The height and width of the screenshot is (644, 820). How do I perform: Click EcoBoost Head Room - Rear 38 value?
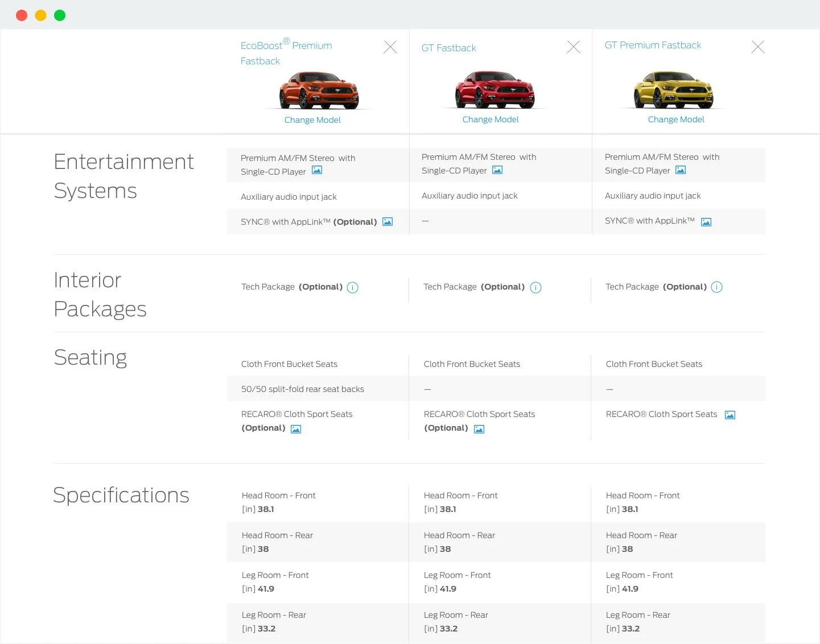pyautogui.click(x=263, y=549)
